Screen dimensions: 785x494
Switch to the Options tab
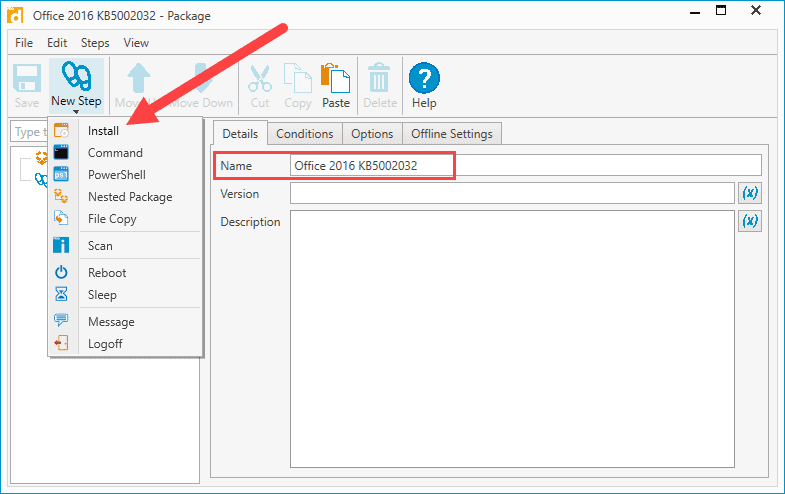pos(372,134)
